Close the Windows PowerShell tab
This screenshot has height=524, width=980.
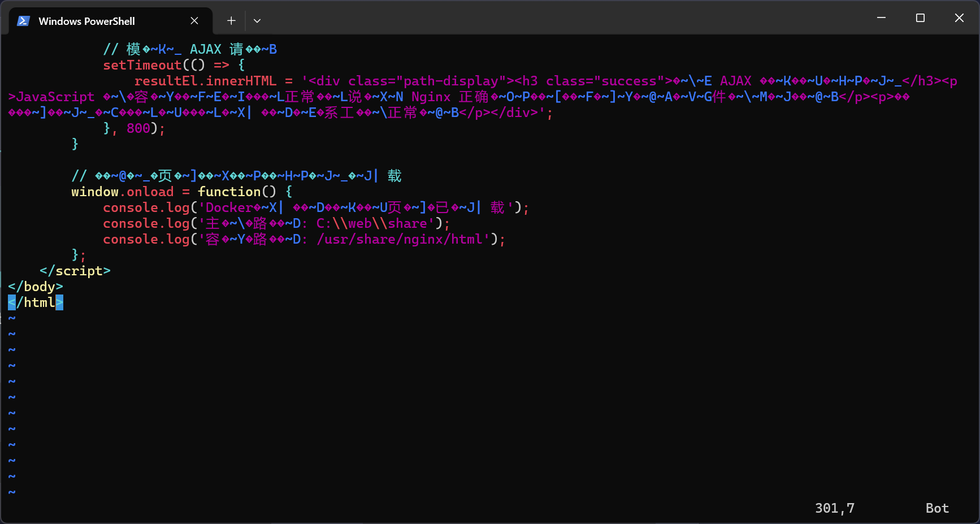click(x=194, y=21)
